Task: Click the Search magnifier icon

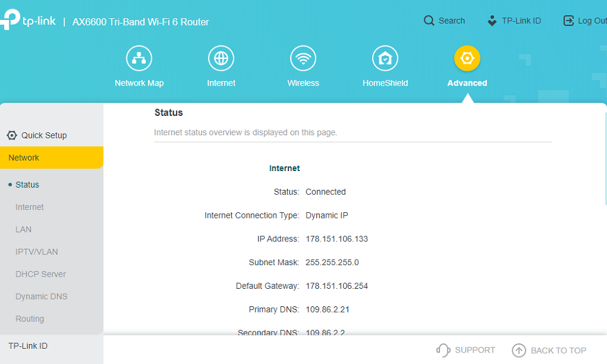Action: tap(429, 21)
